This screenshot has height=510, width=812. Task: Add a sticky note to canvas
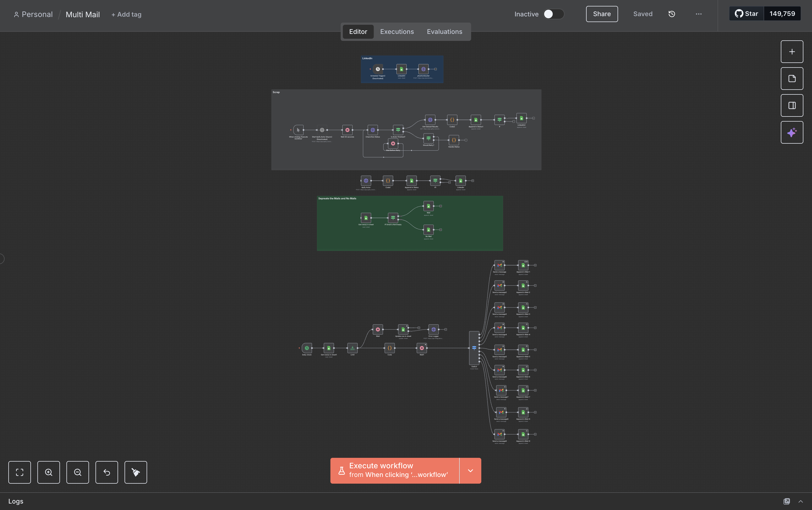tap(792, 79)
